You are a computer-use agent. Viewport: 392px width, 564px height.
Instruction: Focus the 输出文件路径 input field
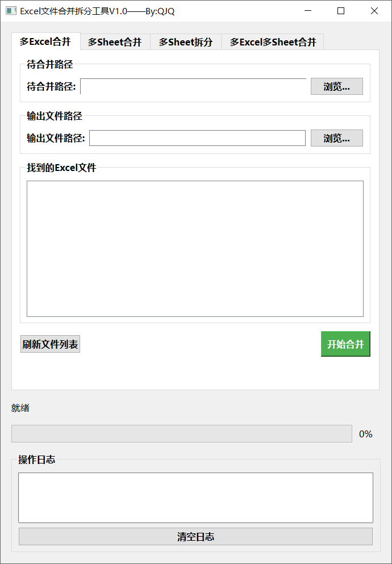coord(197,137)
